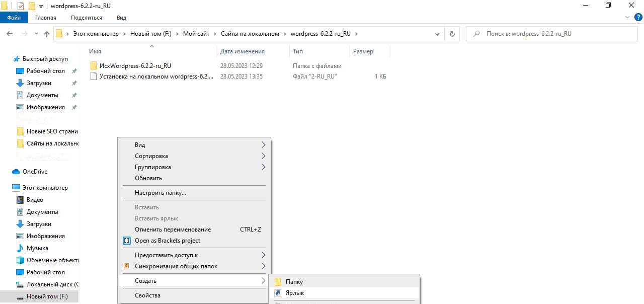Click the Back navigation arrow
Screen dimensions: 644x304
click(10, 34)
